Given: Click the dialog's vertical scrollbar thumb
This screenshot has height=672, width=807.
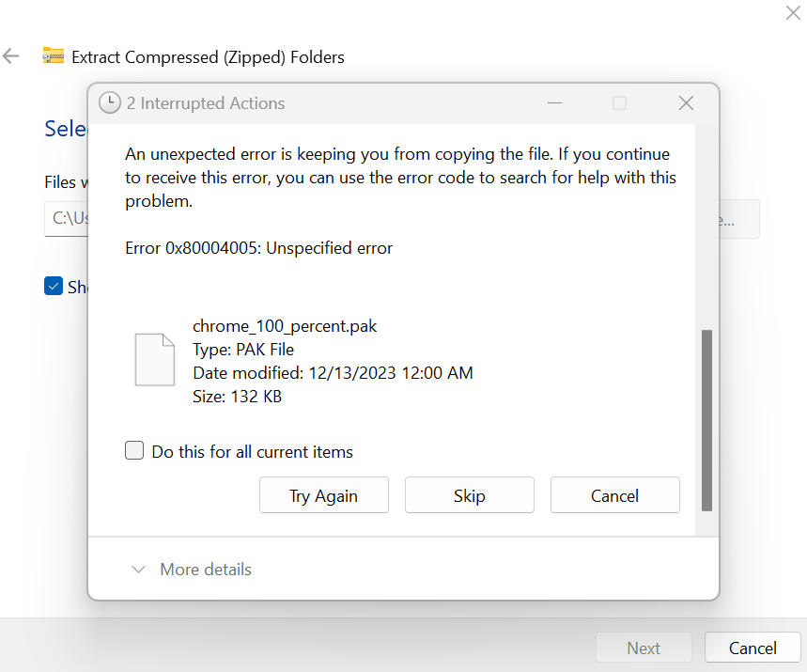Looking at the screenshot, I should click(x=707, y=420).
